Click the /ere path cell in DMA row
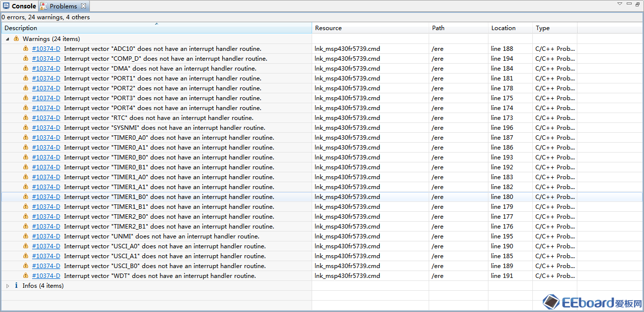 [x=438, y=68]
